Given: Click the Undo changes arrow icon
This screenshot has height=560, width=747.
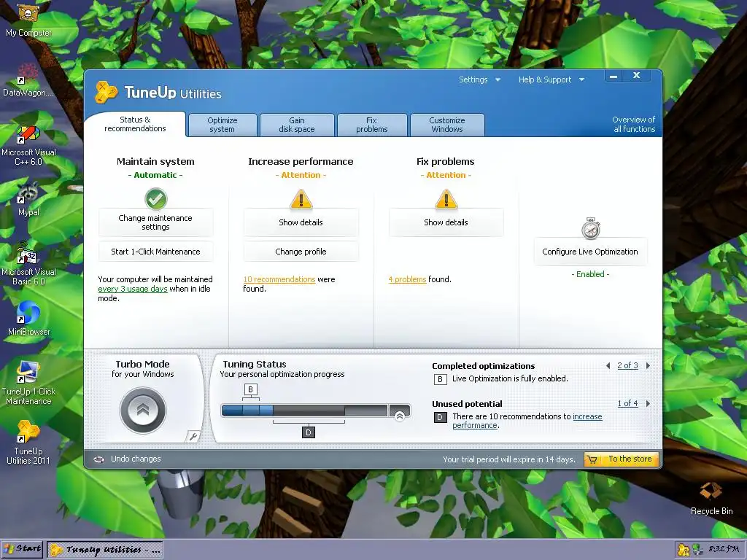Looking at the screenshot, I should coord(98,459).
